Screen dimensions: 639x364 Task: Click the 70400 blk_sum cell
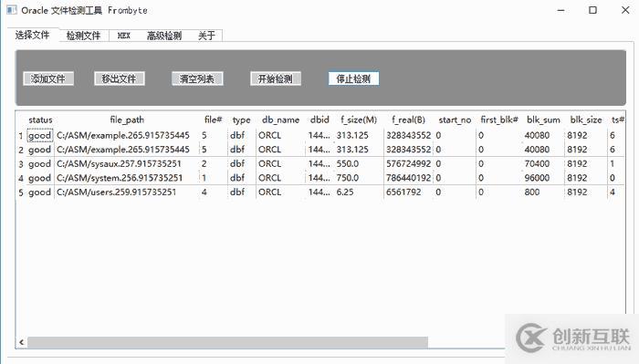tap(537, 164)
